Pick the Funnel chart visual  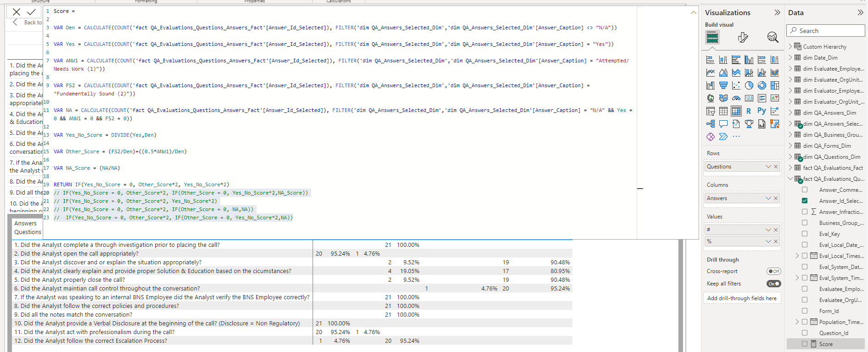pyautogui.click(x=723, y=85)
